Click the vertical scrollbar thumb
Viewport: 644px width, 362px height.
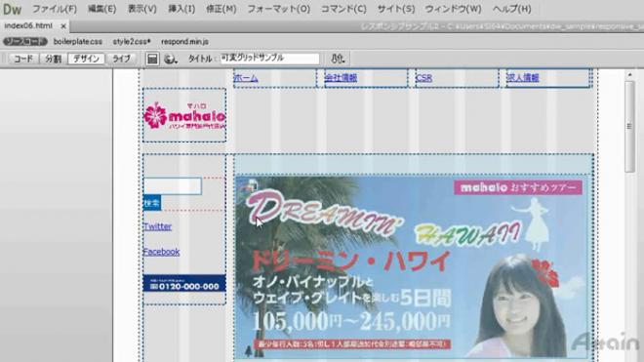tap(629, 127)
